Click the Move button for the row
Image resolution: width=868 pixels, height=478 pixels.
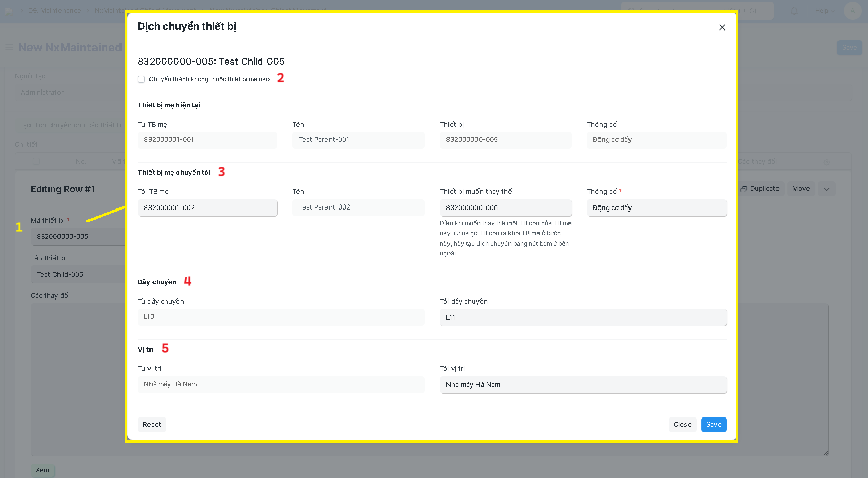tap(801, 189)
